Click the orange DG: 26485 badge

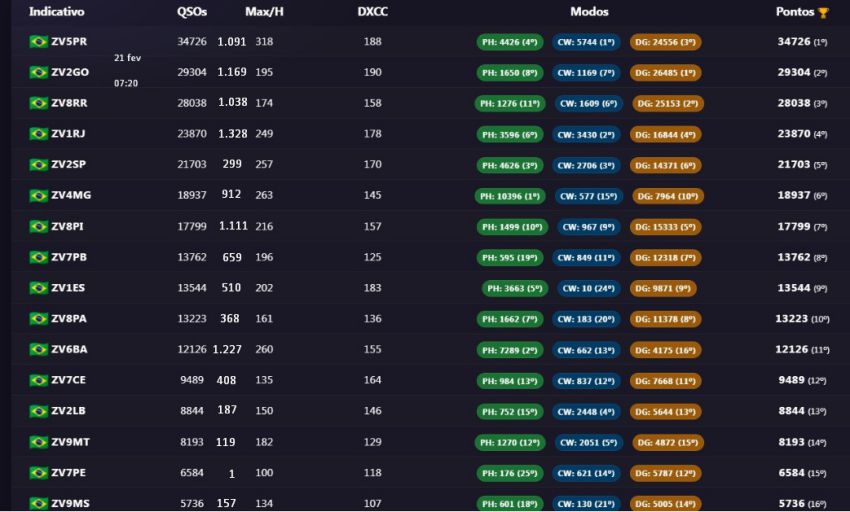[666, 73]
